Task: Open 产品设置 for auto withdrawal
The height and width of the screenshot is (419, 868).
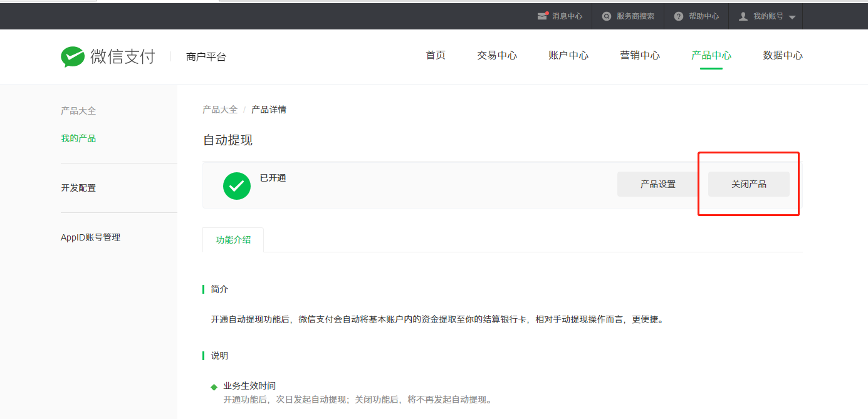Action: [x=658, y=184]
